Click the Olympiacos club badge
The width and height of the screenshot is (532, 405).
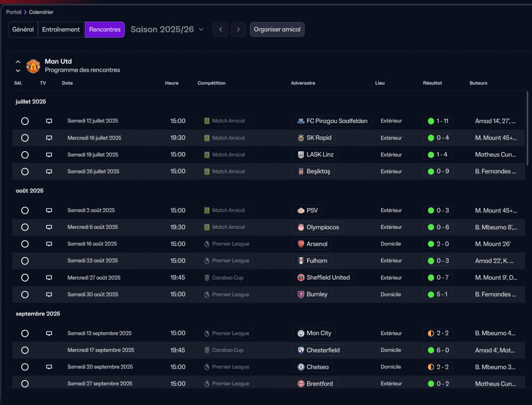301,227
